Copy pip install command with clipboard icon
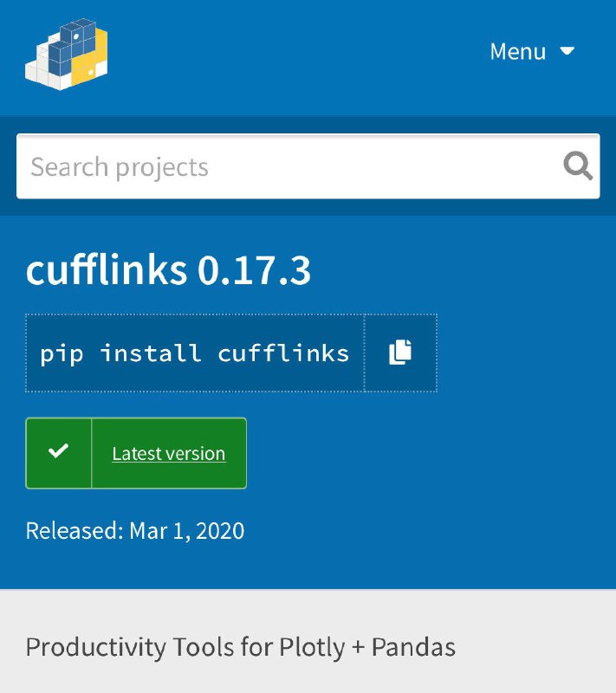 (x=400, y=353)
